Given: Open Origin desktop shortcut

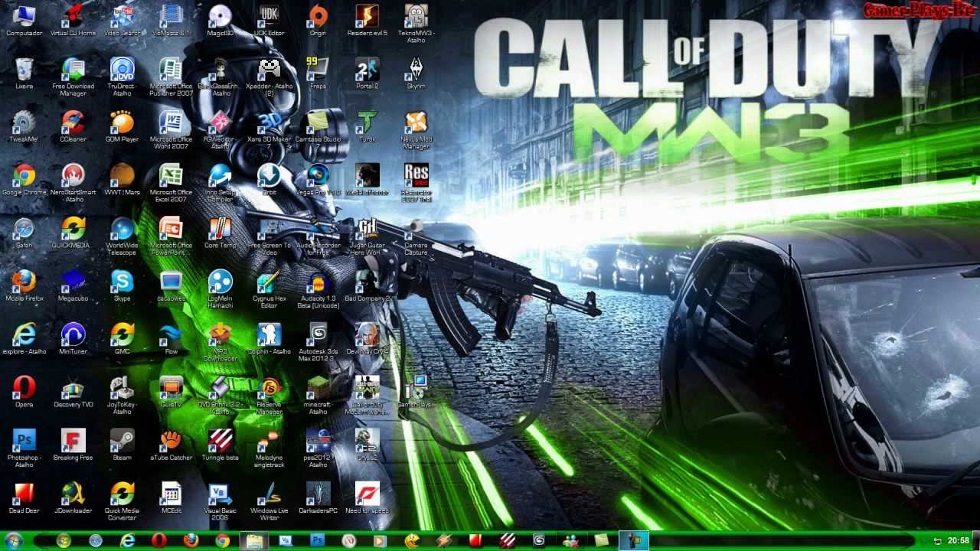Looking at the screenshot, I should tap(318, 21).
